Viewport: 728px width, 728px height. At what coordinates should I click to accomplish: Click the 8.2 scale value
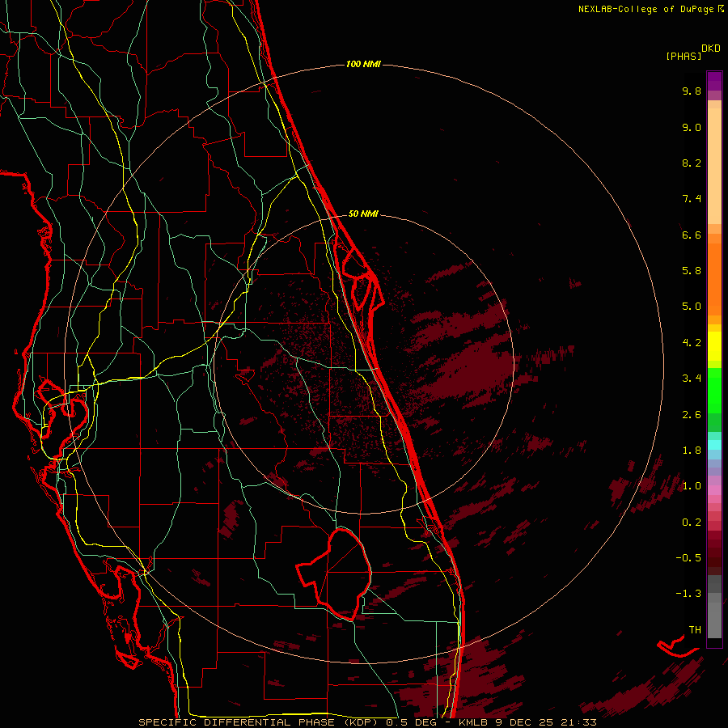click(x=692, y=163)
